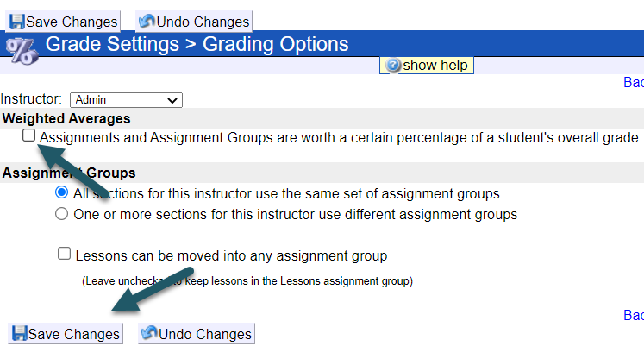Click the Back link at the bottom right
644x359 pixels.
pyautogui.click(x=633, y=316)
